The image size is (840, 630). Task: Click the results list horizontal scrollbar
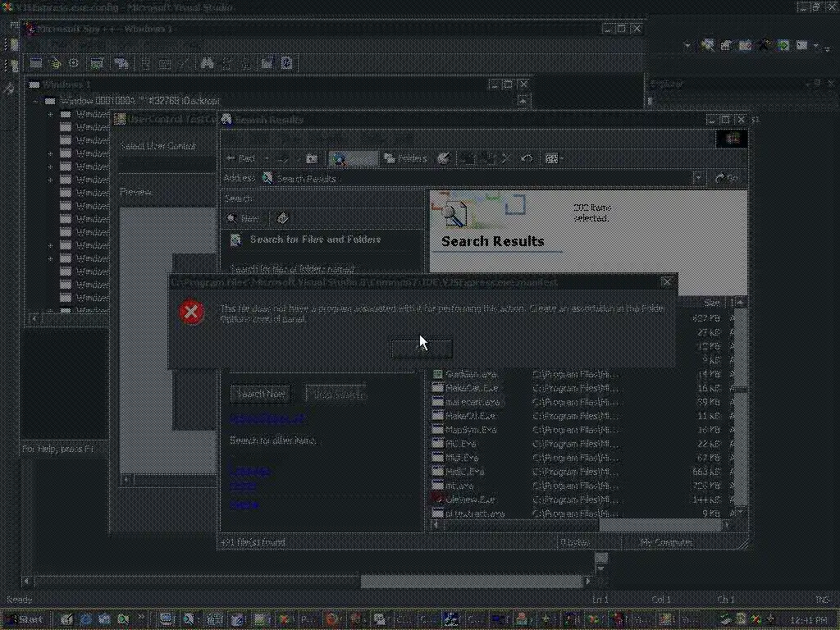click(x=581, y=526)
